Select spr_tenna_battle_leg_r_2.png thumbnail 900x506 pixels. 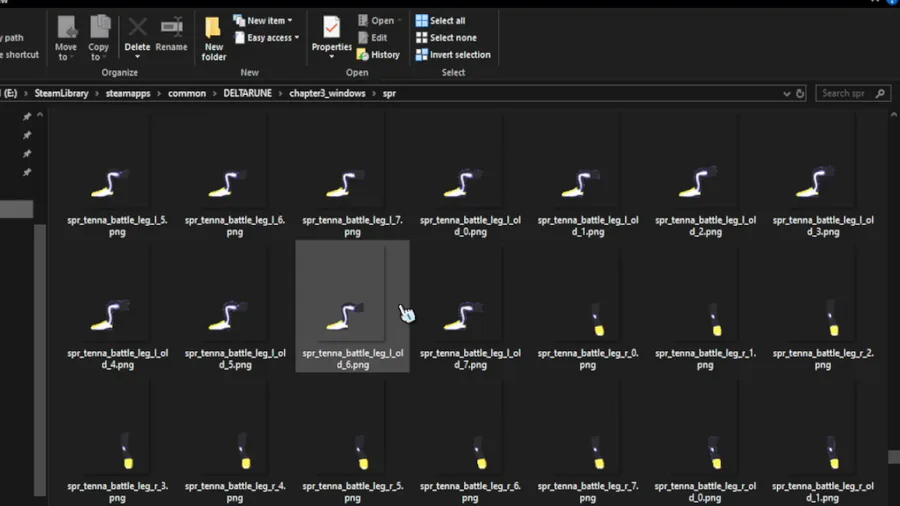click(x=833, y=317)
